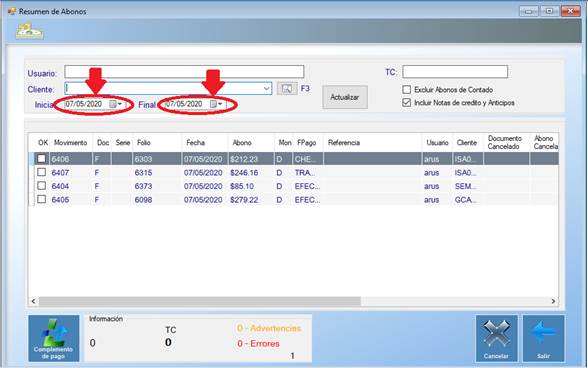Check the OK box for movement 6407

coord(42,172)
